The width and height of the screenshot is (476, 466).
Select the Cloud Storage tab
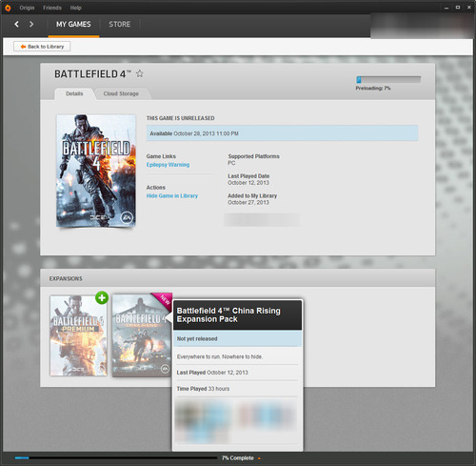pos(121,93)
